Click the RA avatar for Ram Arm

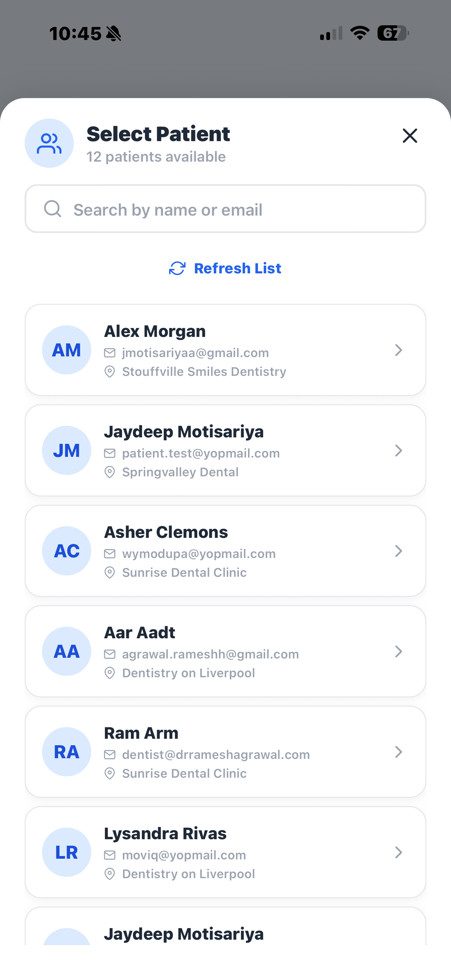[x=67, y=752]
